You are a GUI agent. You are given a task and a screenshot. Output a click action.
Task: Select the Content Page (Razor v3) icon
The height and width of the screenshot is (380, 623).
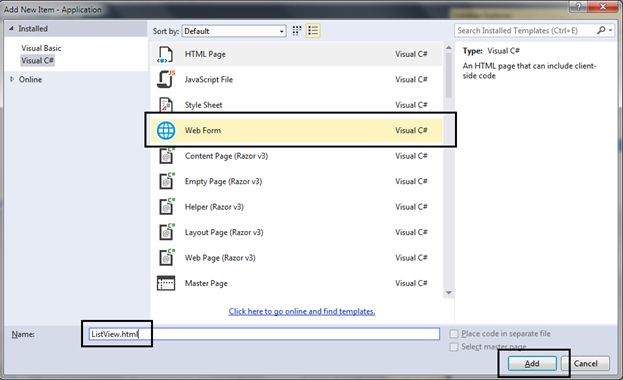(166, 156)
